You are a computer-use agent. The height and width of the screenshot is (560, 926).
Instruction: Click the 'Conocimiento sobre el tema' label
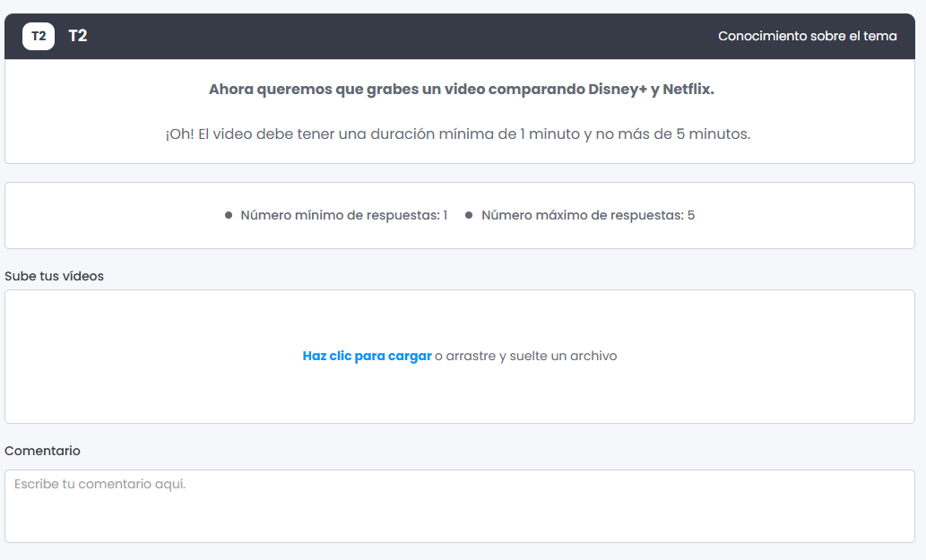(x=808, y=36)
